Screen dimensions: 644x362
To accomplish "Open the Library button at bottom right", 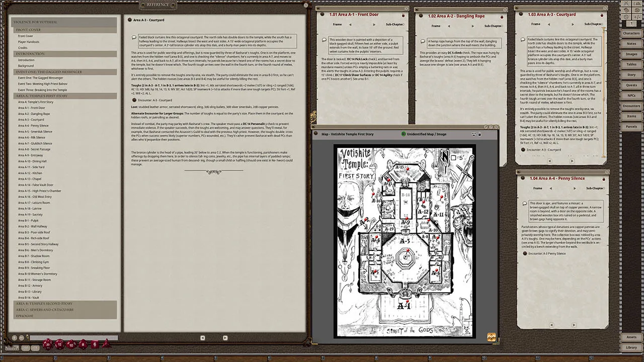I will pyautogui.click(x=631, y=347).
